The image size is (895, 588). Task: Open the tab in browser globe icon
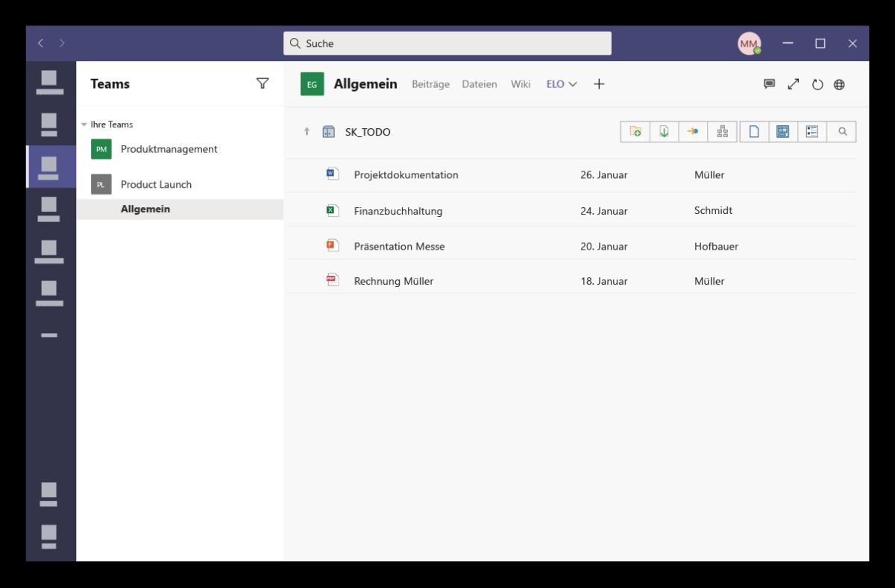[839, 84]
